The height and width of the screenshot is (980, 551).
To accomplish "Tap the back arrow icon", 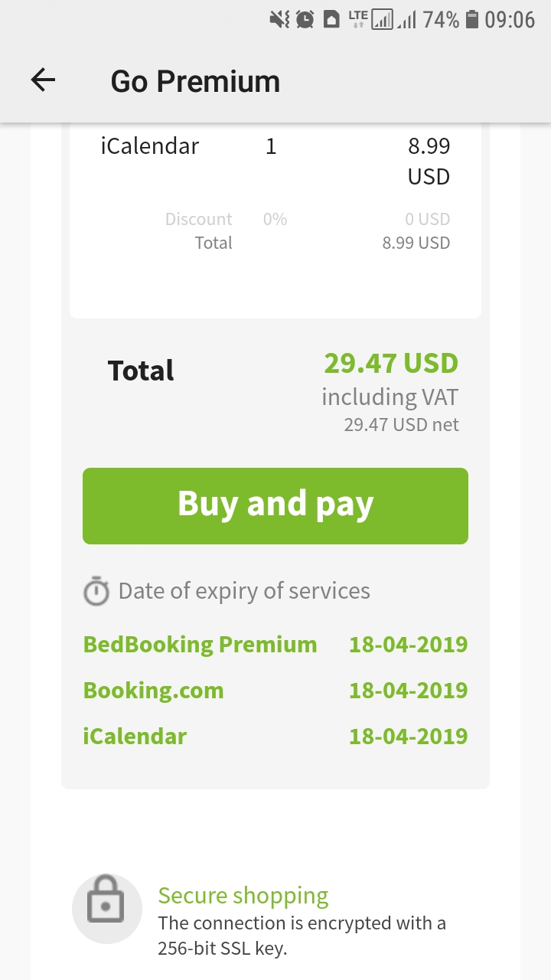I will [43, 80].
